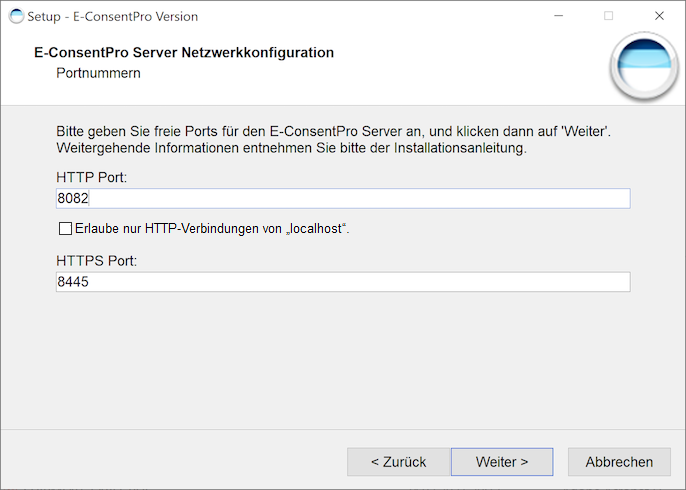686x490 pixels.
Task: Enable the localhost-only HTTP connections checkbox
Action: coord(65,228)
